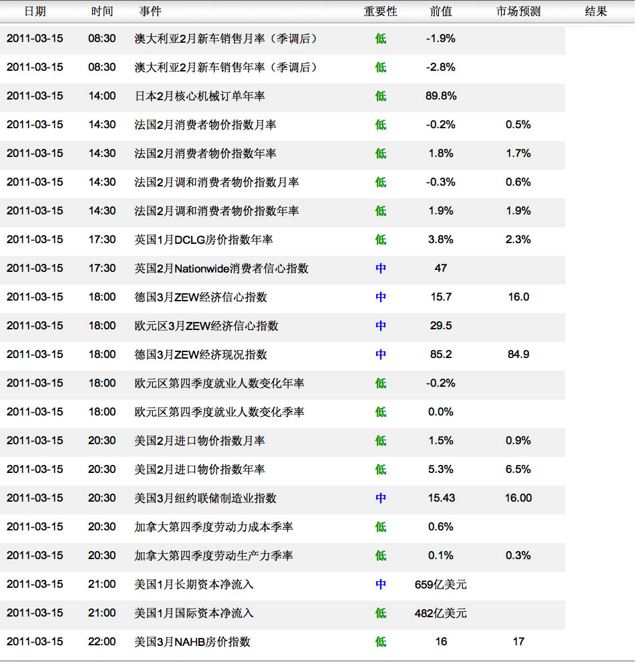Click previous value 89.8% for Japan orders
This screenshot has width=636, height=672.
click(440, 96)
